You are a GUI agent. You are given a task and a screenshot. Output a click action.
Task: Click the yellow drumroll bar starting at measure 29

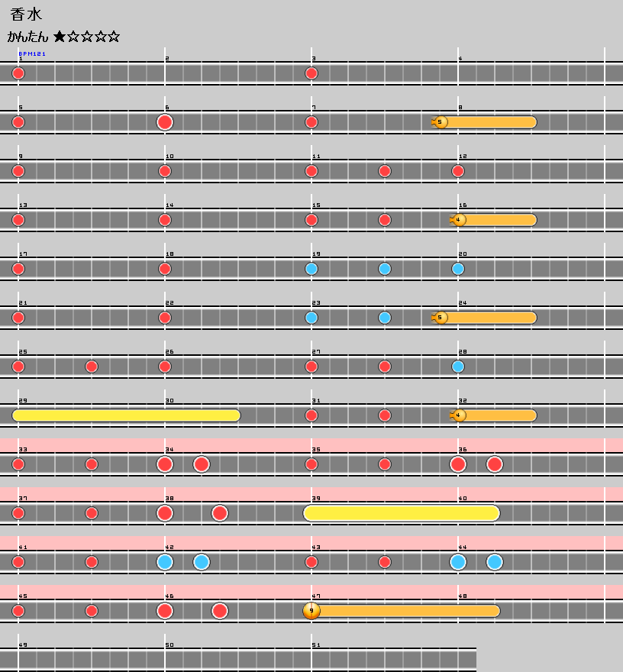[126, 415]
